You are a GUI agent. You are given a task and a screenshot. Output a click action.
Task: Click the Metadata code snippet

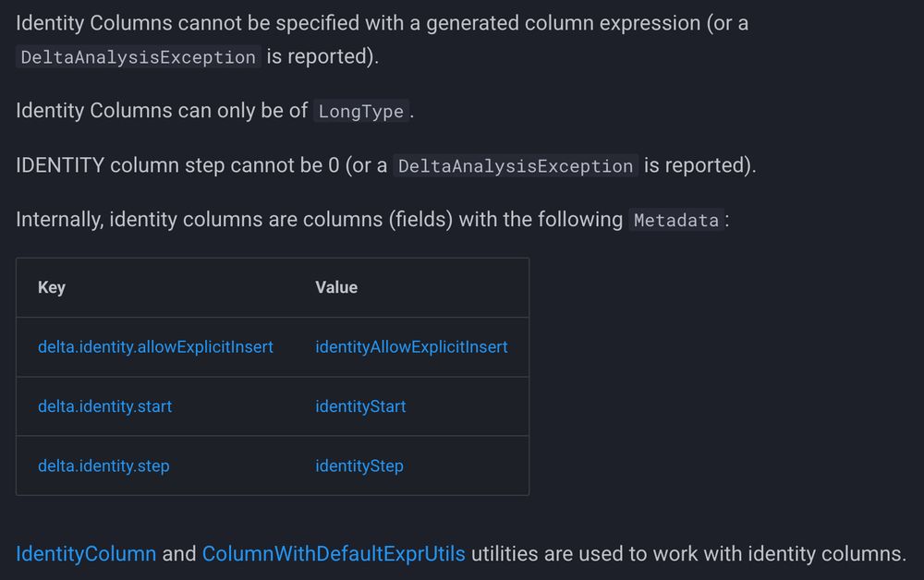[676, 221]
